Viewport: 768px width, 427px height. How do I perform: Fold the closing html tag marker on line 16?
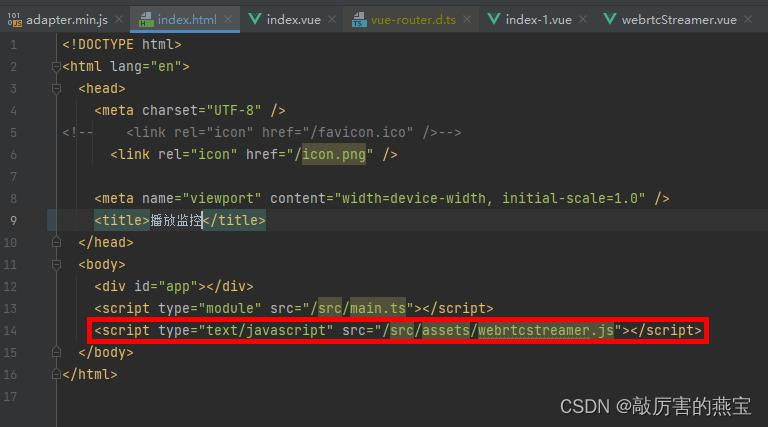tap(56, 375)
